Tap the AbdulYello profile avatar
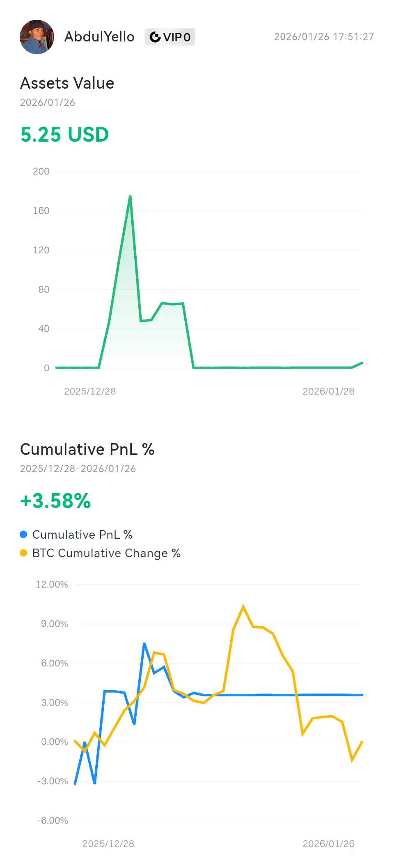The image size is (394, 868). point(37,37)
